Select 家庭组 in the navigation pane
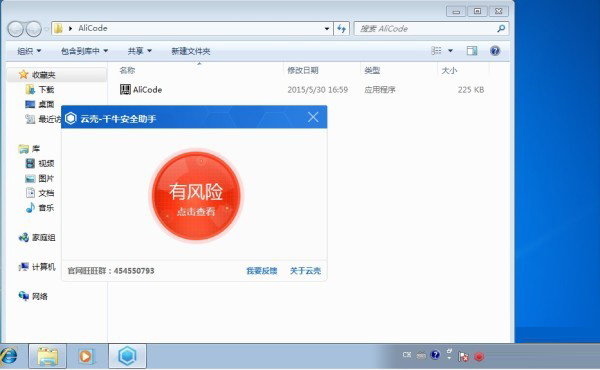 pyautogui.click(x=43, y=238)
